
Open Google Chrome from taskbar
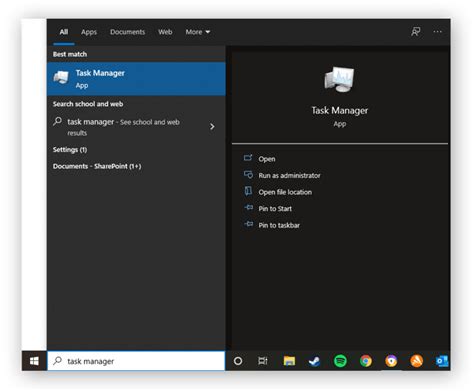[366, 361]
